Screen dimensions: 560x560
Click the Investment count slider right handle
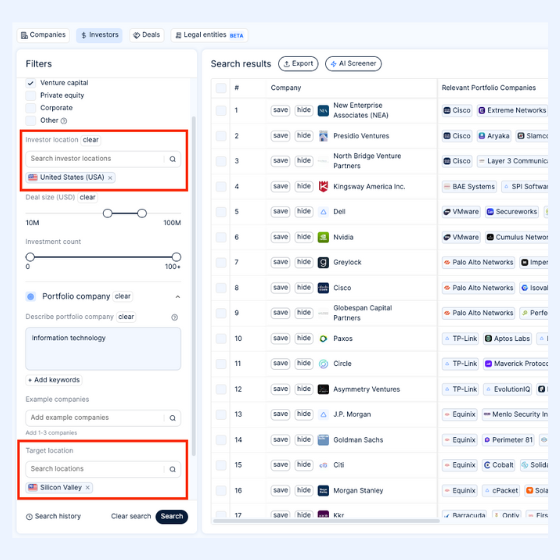tap(176, 257)
